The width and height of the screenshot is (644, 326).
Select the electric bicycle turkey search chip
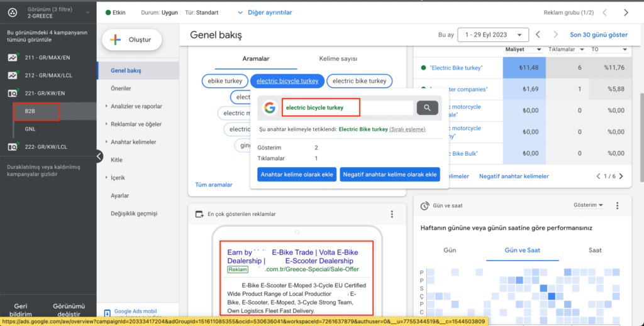point(287,81)
